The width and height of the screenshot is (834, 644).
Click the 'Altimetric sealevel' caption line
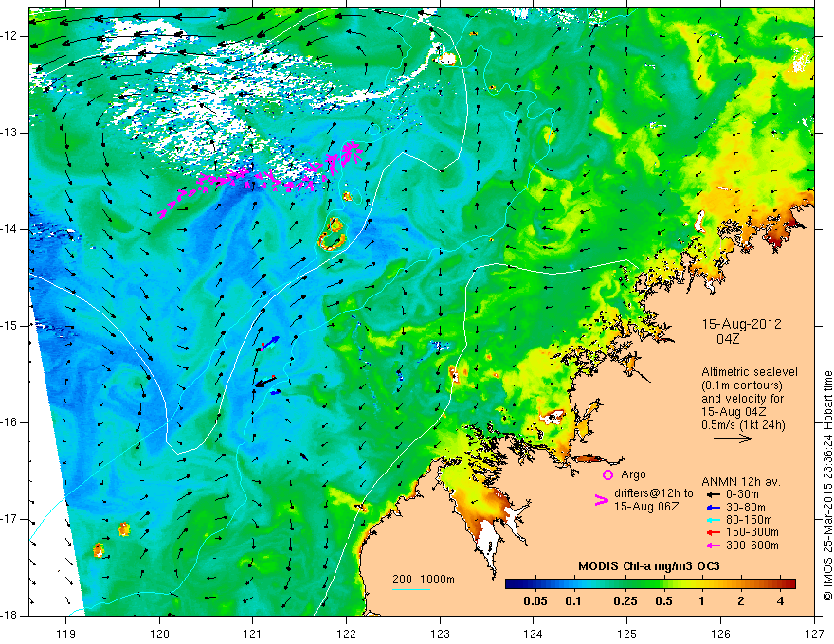[750, 372]
